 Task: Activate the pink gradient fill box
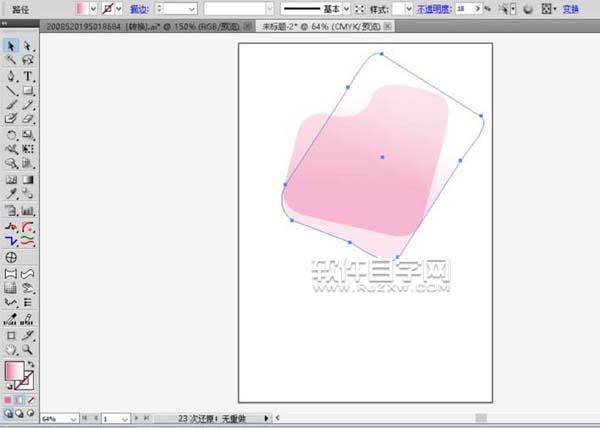(15, 371)
